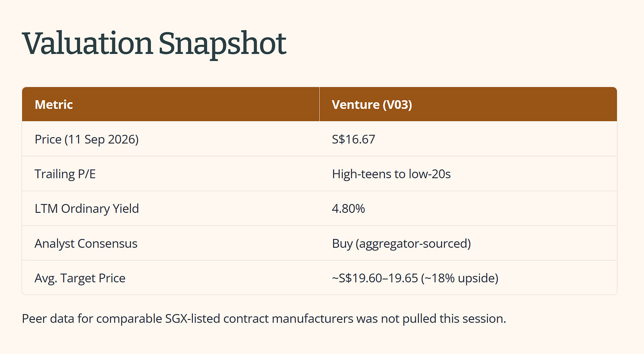Click the brown table header bar

(x=319, y=104)
